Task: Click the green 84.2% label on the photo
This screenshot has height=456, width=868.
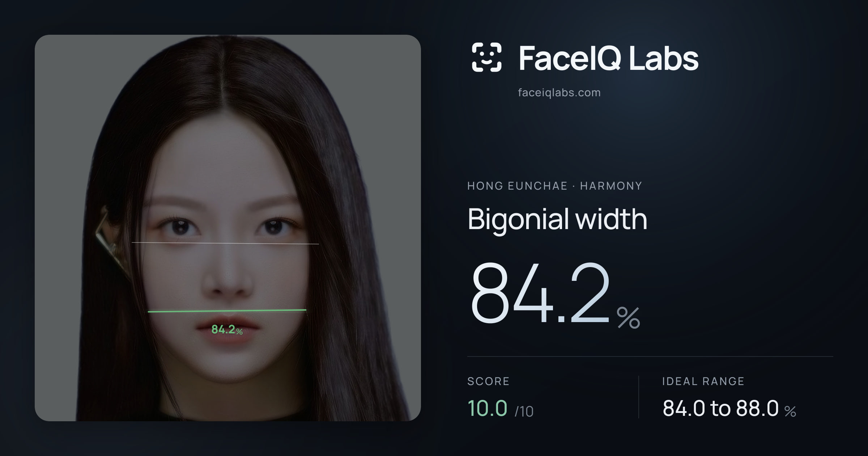Action: [227, 329]
